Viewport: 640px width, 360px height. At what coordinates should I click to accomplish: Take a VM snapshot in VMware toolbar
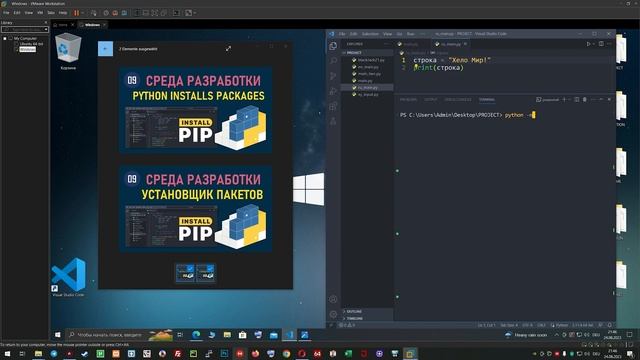click(106, 13)
